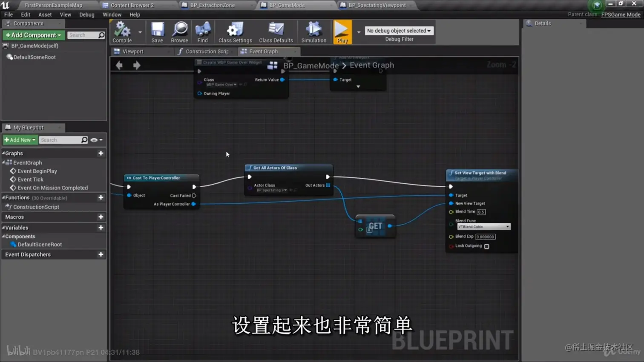Collapse the Graphs section
The image size is (644, 362).
click(3, 153)
